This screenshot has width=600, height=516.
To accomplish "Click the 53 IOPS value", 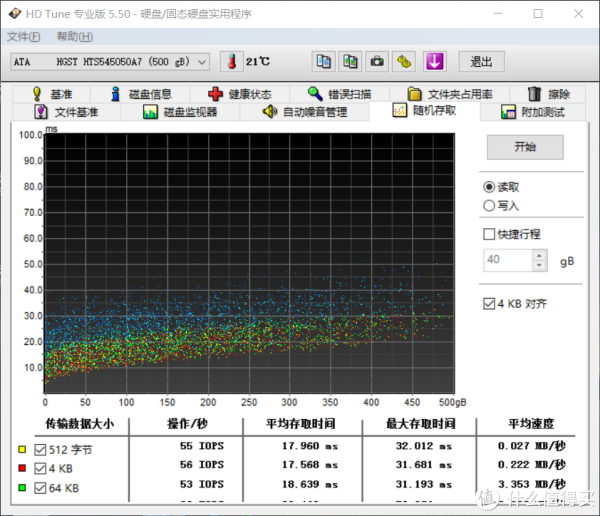I will pyautogui.click(x=202, y=484).
